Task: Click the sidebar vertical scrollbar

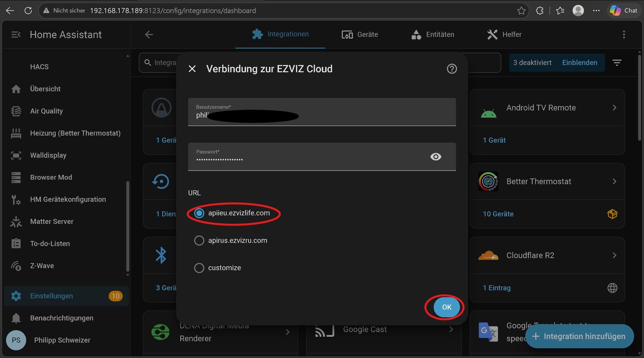Action: 128,226
